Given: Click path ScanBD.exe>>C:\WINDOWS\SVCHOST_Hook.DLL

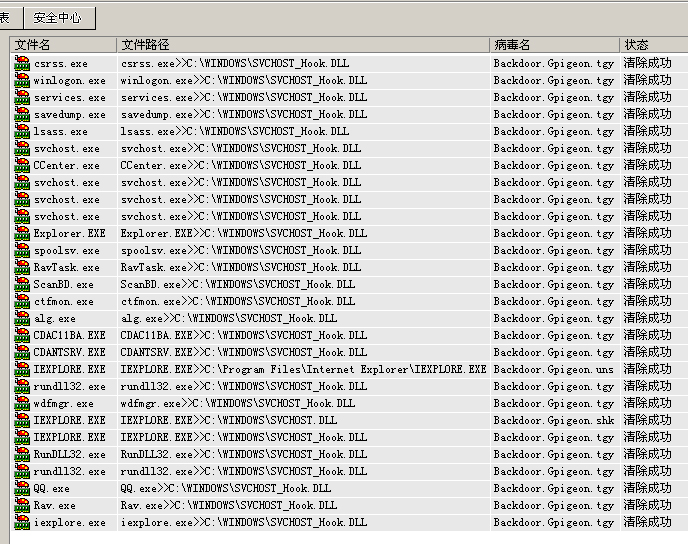Looking at the screenshot, I should (x=238, y=284).
